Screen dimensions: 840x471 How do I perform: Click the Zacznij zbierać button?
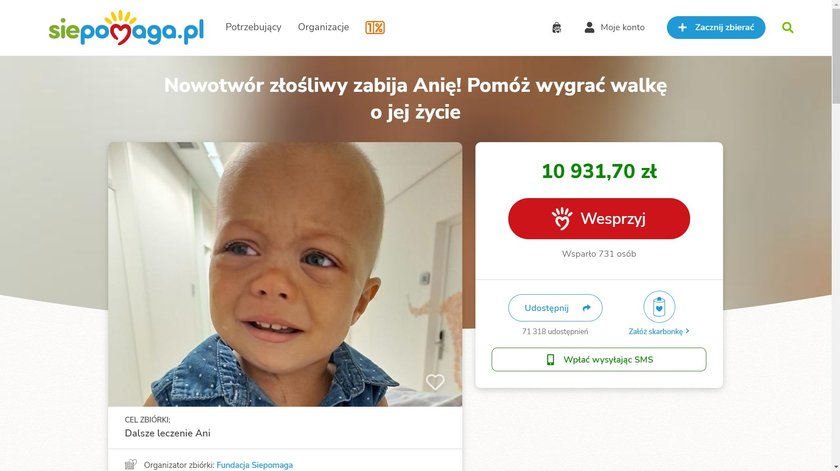tap(716, 27)
